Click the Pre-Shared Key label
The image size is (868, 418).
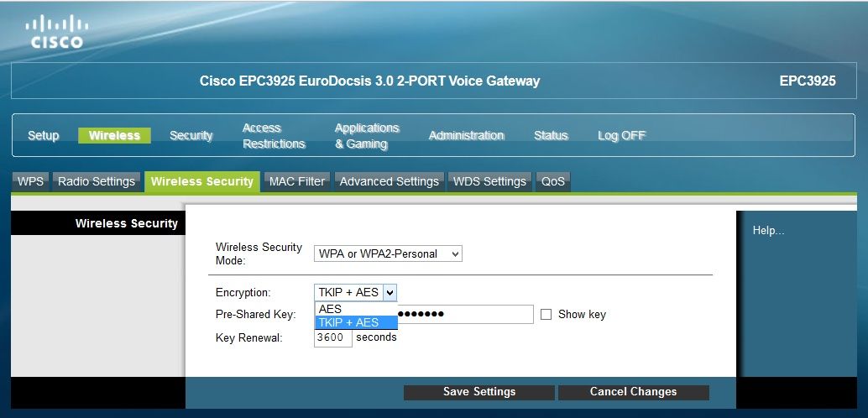[x=256, y=315]
